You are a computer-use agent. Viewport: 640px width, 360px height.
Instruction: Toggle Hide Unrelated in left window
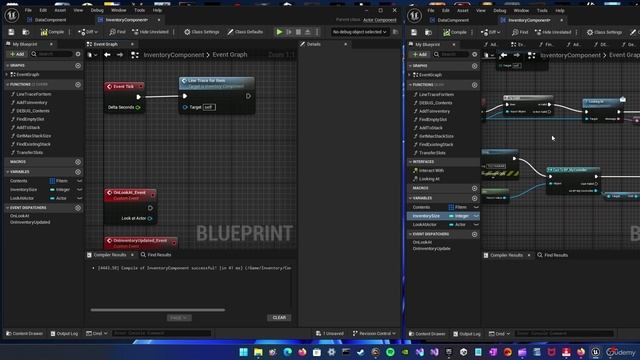(150, 32)
